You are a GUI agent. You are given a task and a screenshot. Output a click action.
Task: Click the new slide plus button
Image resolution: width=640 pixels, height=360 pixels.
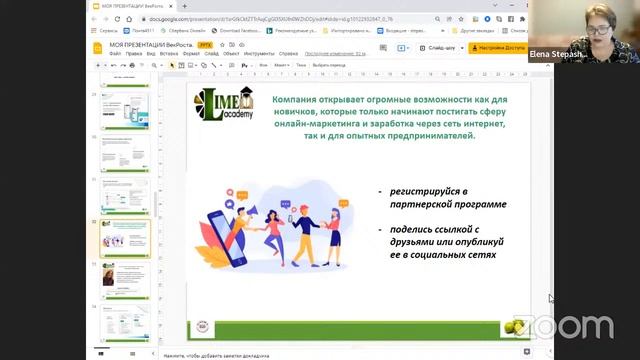click(x=98, y=65)
